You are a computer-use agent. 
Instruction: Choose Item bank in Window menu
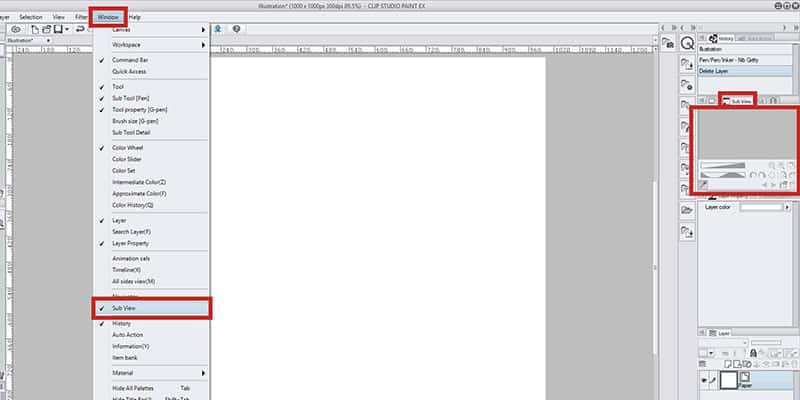tap(151, 358)
